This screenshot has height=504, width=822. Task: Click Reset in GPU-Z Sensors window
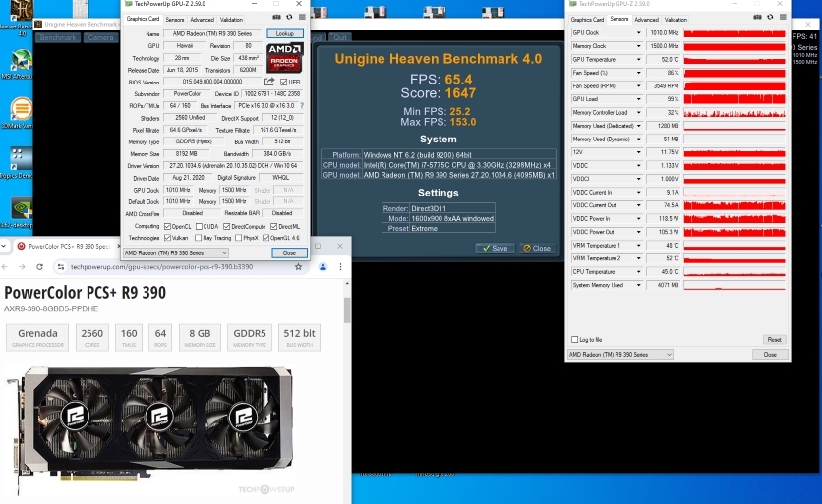(774, 340)
